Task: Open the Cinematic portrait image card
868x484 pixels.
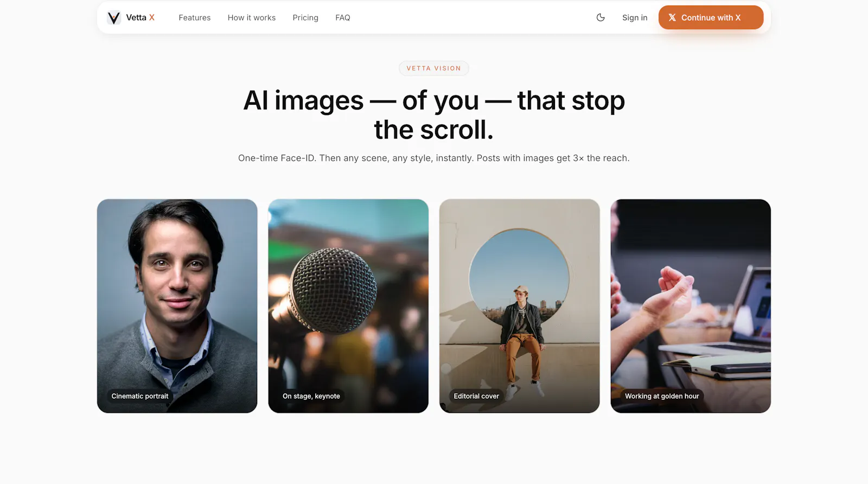Action: click(177, 306)
